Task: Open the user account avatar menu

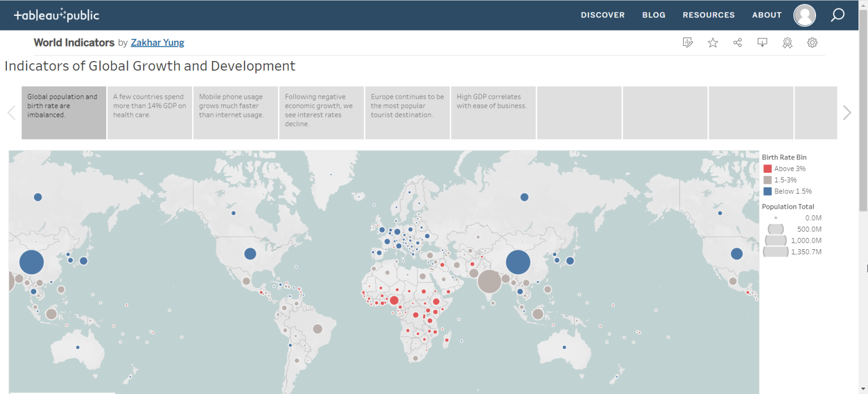Action: (x=805, y=15)
